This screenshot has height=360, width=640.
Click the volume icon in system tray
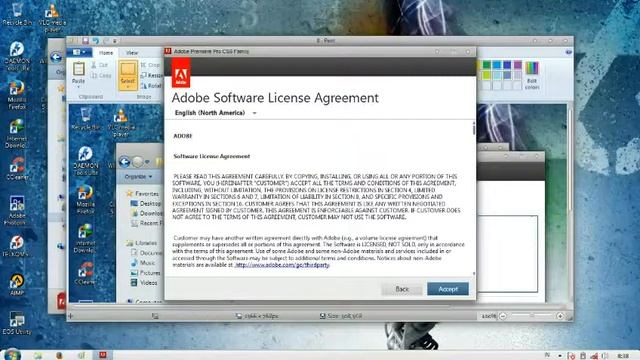click(x=604, y=356)
